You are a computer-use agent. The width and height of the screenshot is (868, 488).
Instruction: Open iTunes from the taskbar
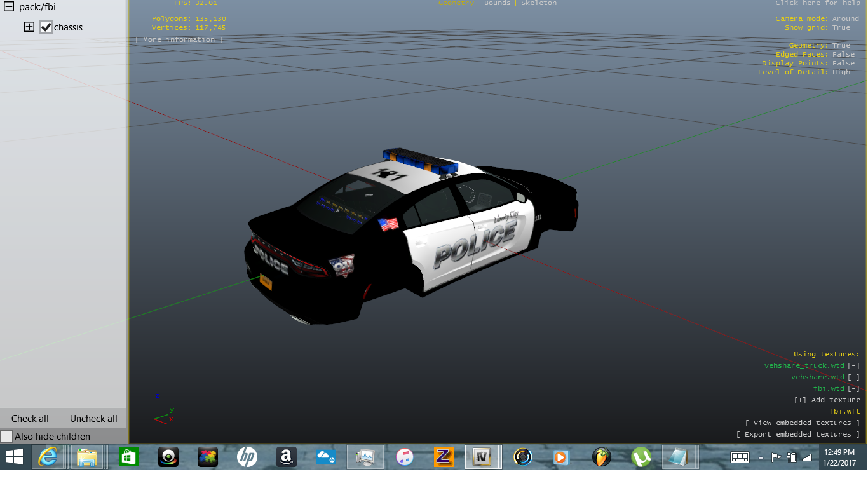[x=405, y=457]
